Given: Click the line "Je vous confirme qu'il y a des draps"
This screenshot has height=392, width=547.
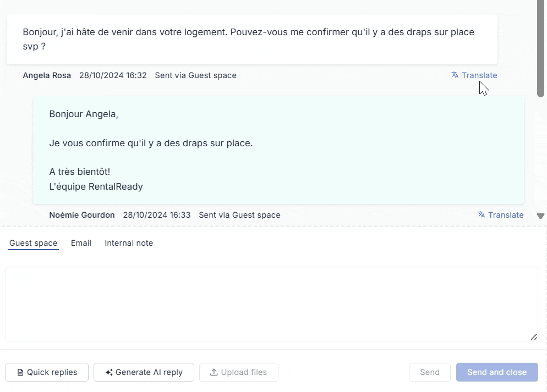Looking at the screenshot, I should pyautogui.click(x=151, y=143).
